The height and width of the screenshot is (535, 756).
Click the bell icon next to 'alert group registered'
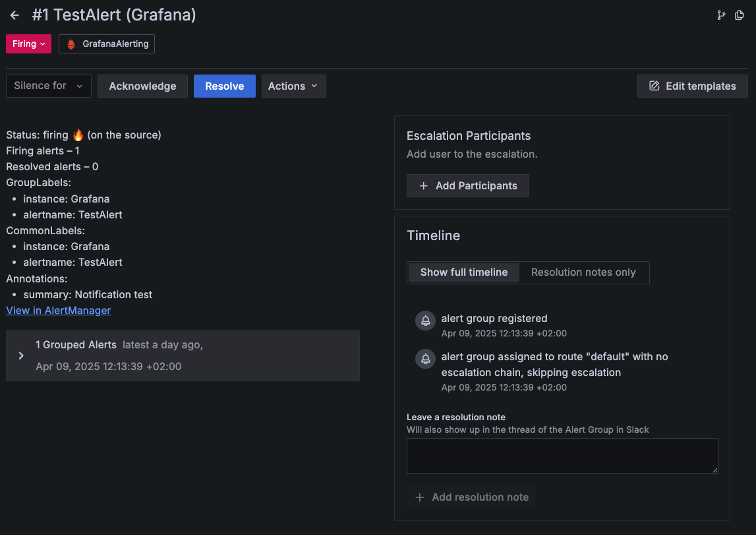tap(425, 321)
